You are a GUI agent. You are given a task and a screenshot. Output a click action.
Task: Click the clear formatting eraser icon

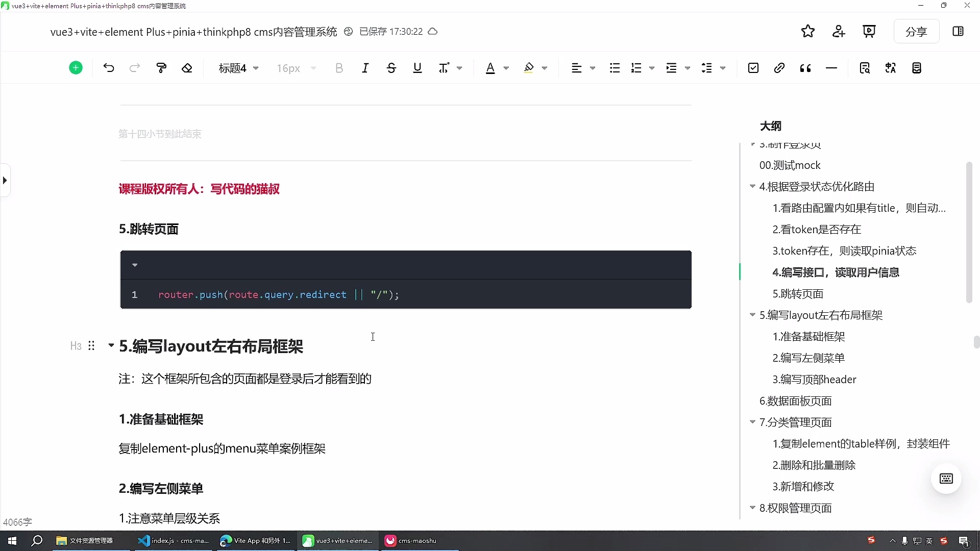click(x=187, y=68)
